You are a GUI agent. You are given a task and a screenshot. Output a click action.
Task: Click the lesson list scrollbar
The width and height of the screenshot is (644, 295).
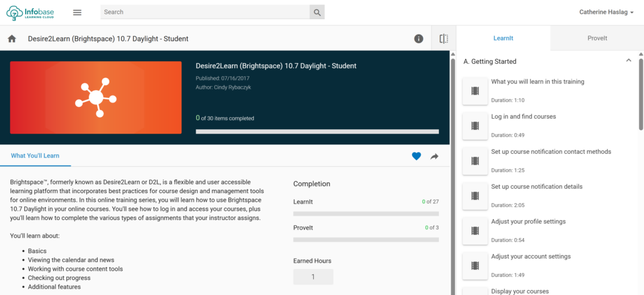click(x=641, y=94)
